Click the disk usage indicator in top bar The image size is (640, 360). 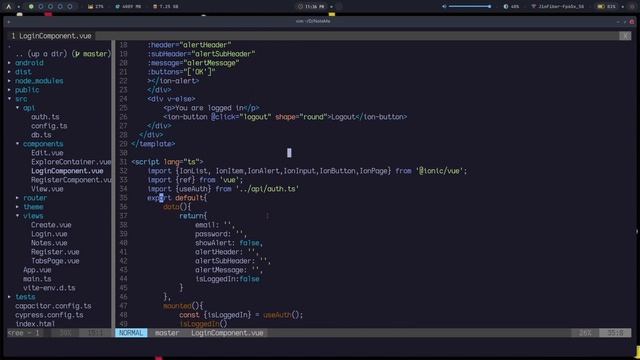coord(166,7)
